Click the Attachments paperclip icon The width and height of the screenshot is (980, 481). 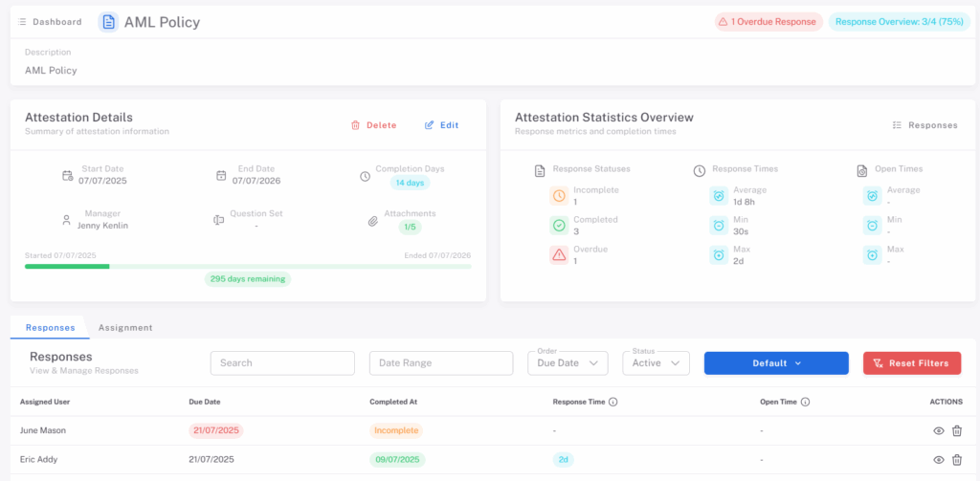373,221
